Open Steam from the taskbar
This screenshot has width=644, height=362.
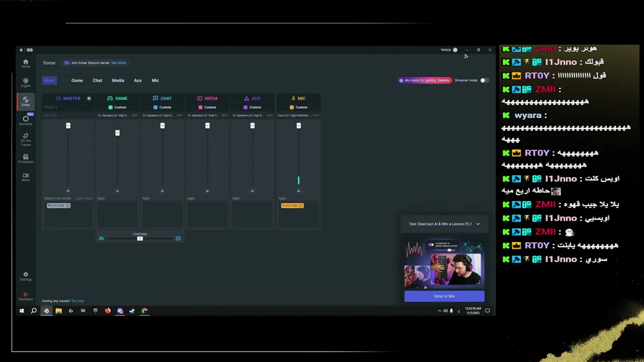point(132,311)
